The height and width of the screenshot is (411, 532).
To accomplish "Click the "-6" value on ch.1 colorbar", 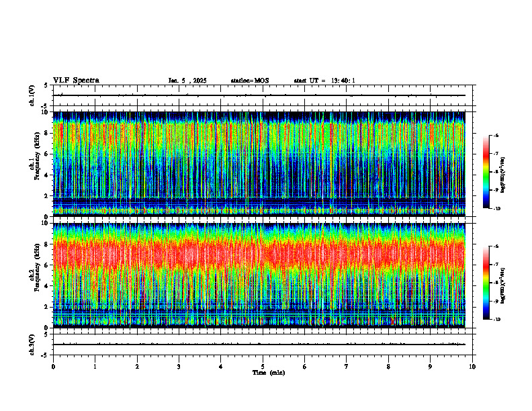I will [496, 135].
